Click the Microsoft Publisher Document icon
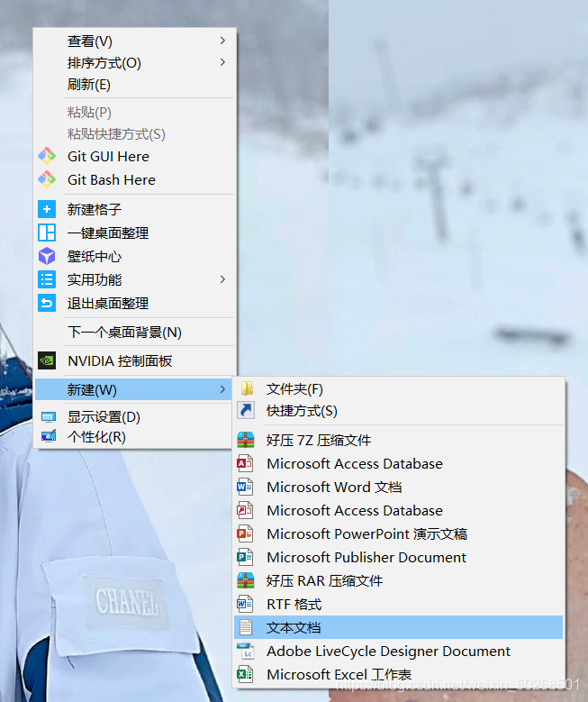This screenshot has height=702, width=588. tap(245, 557)
